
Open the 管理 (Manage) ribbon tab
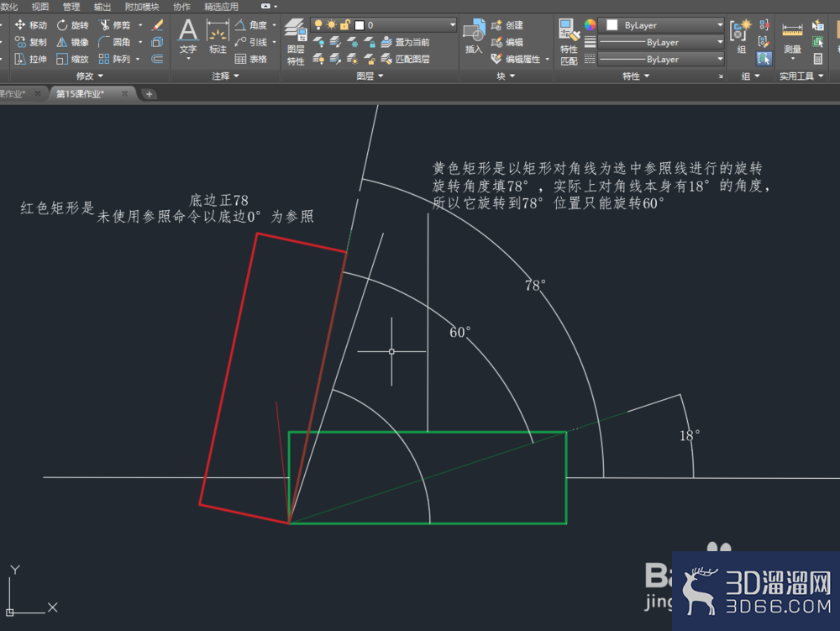71,7
